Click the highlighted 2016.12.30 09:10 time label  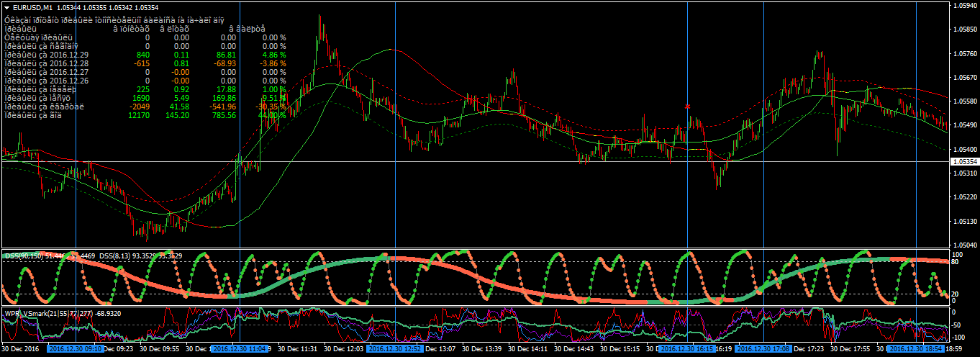click(76, 348)
